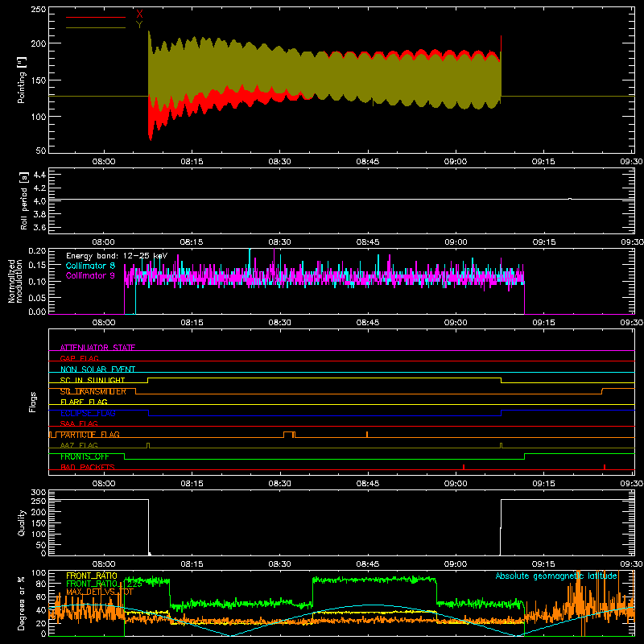Click the 0.05 tick on modulation axis

(x=37, y=297)
